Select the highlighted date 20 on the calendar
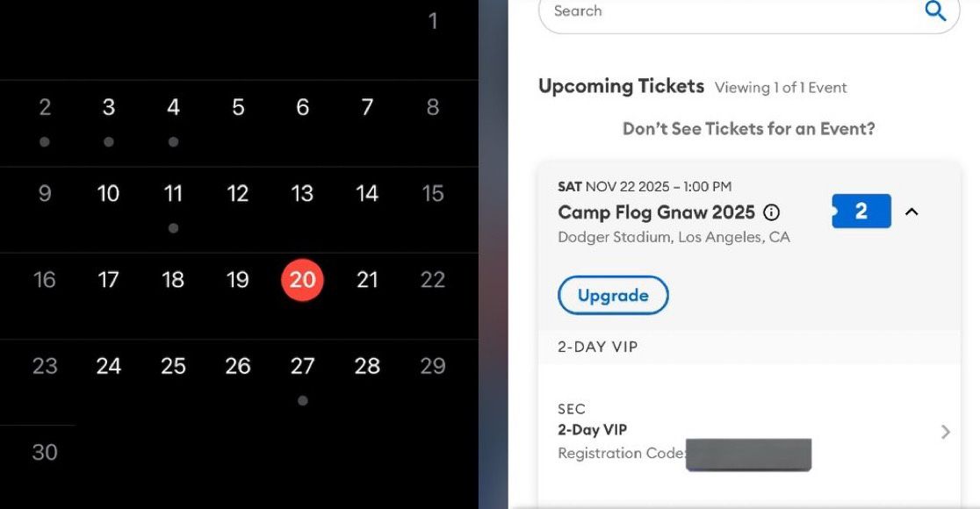 (x=302, y=279)
